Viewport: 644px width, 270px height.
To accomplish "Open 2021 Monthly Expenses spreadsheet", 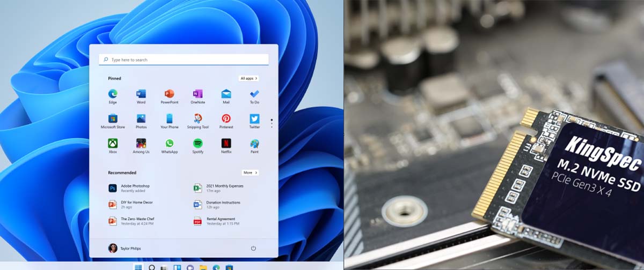I will (218, 188).
